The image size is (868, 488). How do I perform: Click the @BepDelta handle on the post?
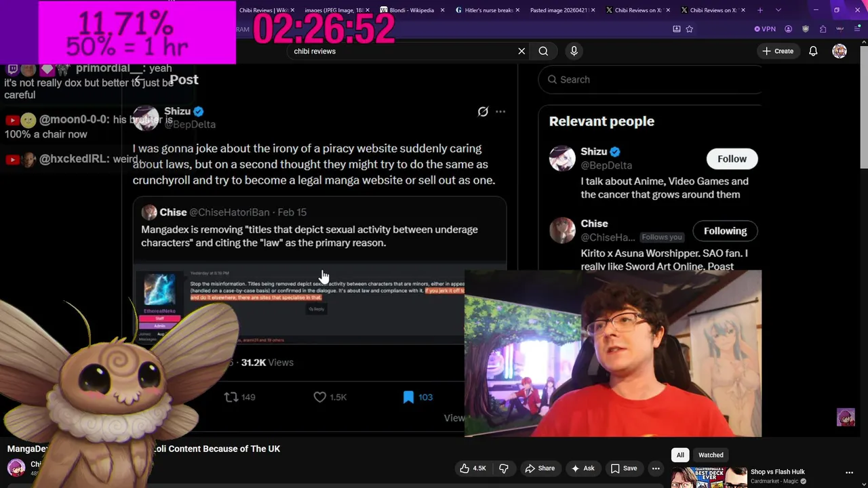[190, 124]
